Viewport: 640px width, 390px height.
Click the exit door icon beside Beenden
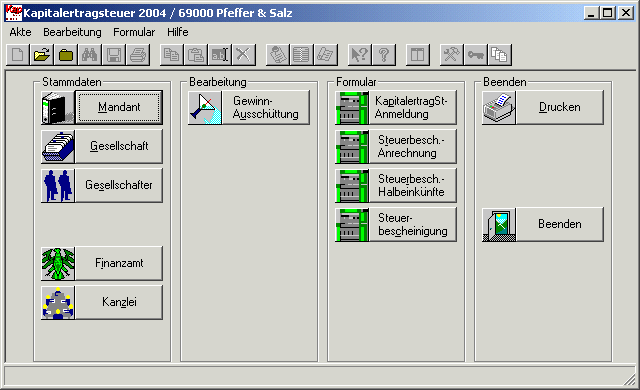point(499,225)
